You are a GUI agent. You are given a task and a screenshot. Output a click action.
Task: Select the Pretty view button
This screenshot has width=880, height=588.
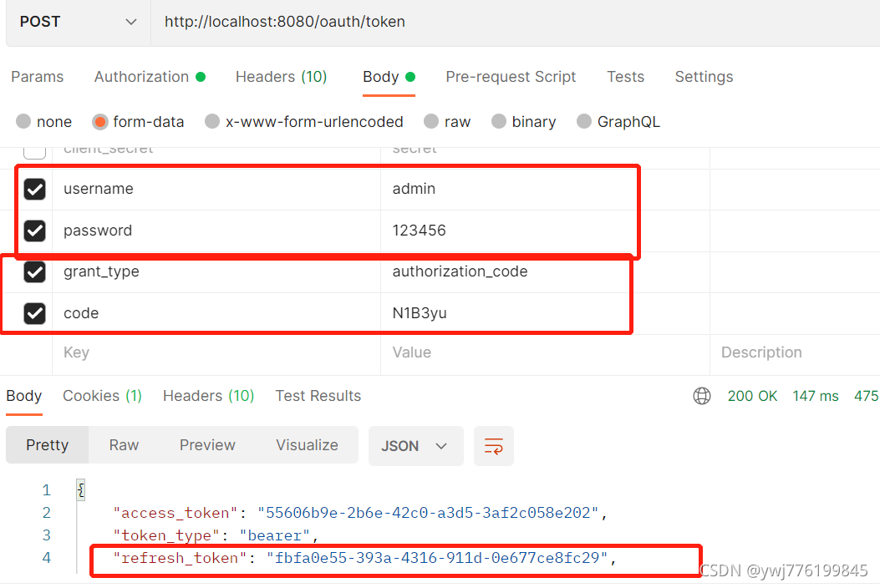point(47,445)
